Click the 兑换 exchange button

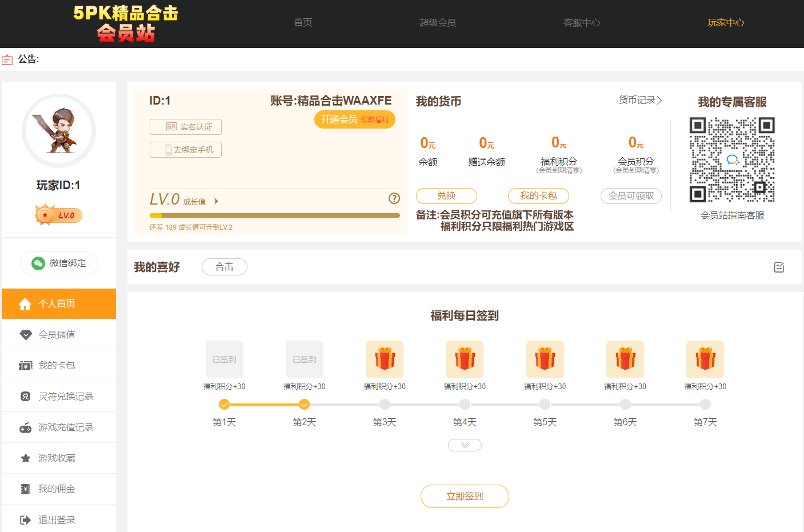(x=446, y=196)
